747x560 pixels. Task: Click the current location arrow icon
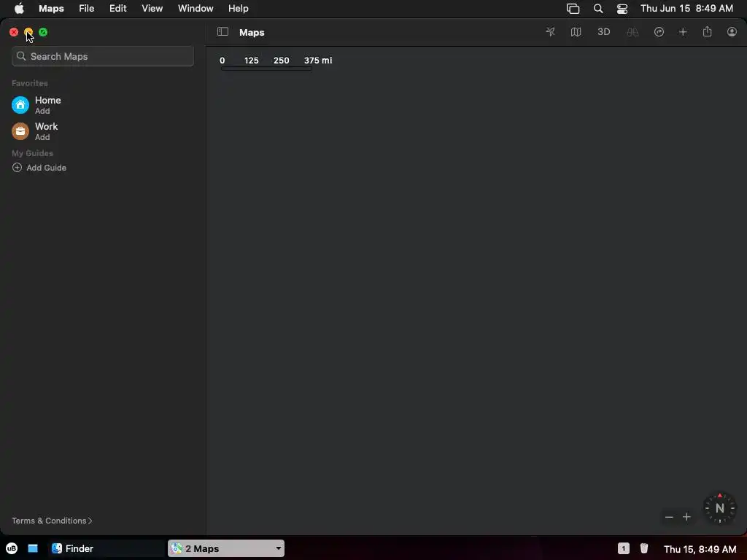[550, 32]
